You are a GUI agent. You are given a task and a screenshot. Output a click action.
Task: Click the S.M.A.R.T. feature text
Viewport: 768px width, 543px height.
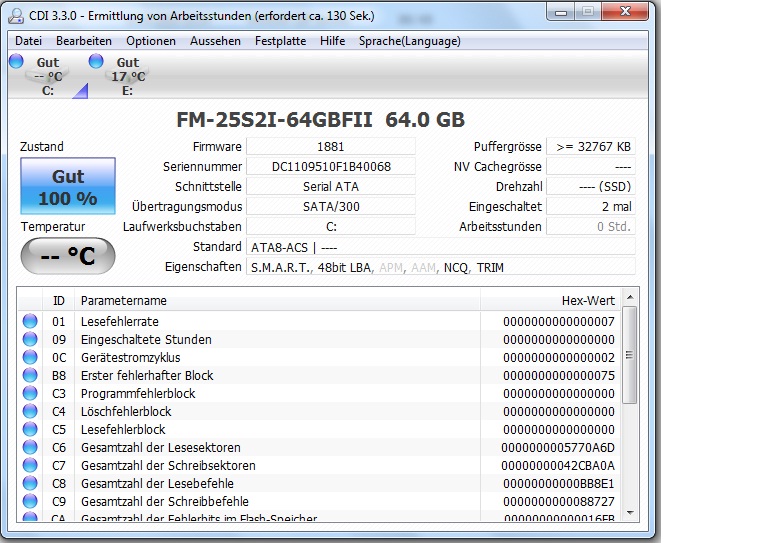tap(280, 268)
